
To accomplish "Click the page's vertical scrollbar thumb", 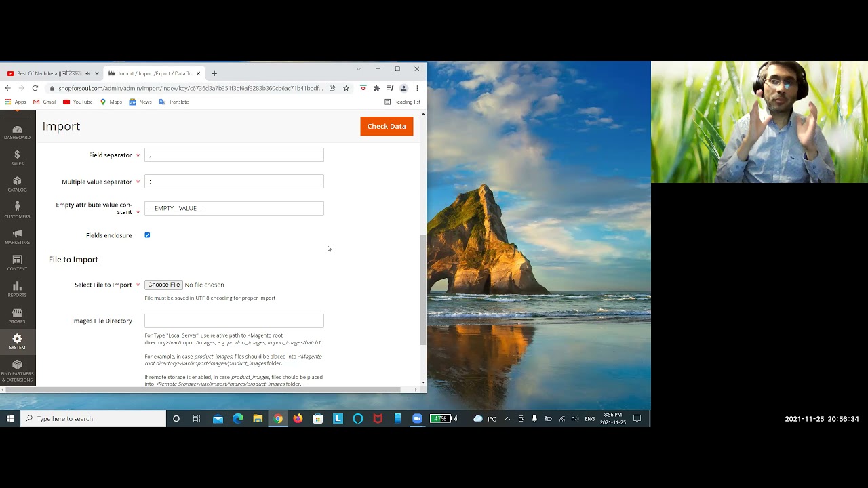I will (423, 290).
